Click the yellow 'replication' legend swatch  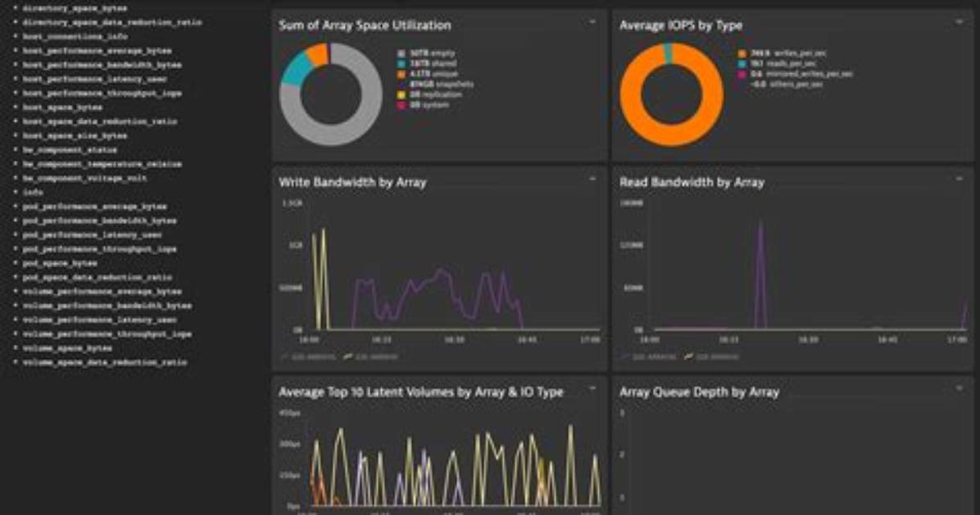point(402,94)
